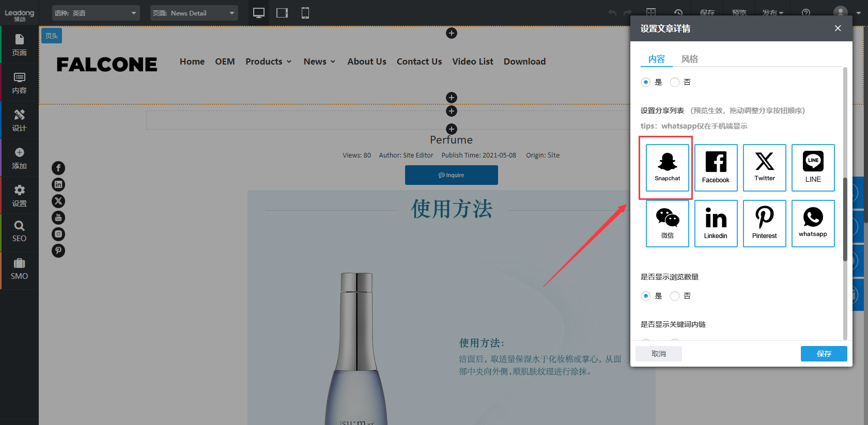Screen dimensions: 868x425
Task: Click the Instagram round icon on the page
Action: (x=58, y=234)
